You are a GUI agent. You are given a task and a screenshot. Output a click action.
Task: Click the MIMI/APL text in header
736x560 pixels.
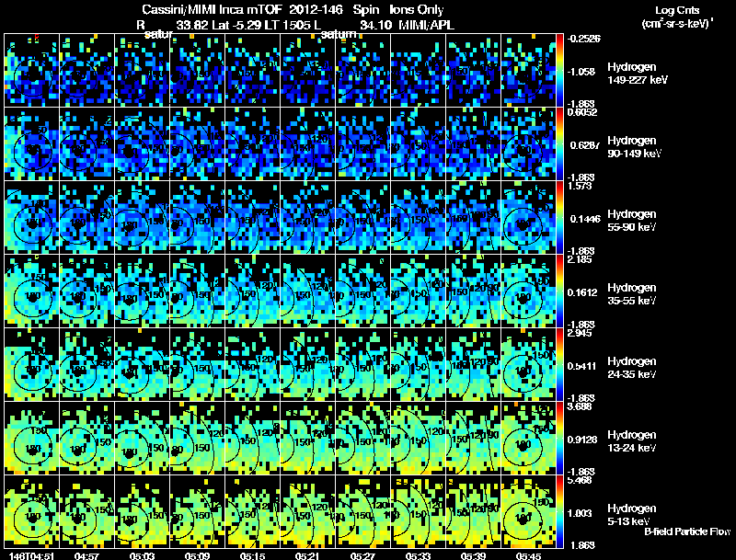tap(426, 25)
